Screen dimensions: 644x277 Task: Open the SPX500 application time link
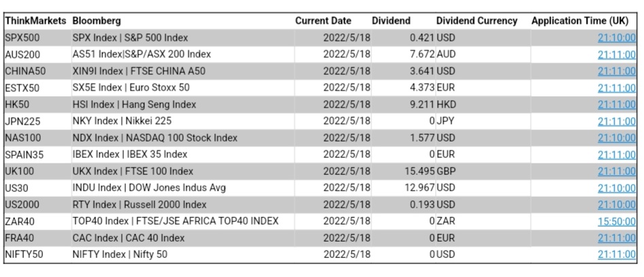[616, 38]
